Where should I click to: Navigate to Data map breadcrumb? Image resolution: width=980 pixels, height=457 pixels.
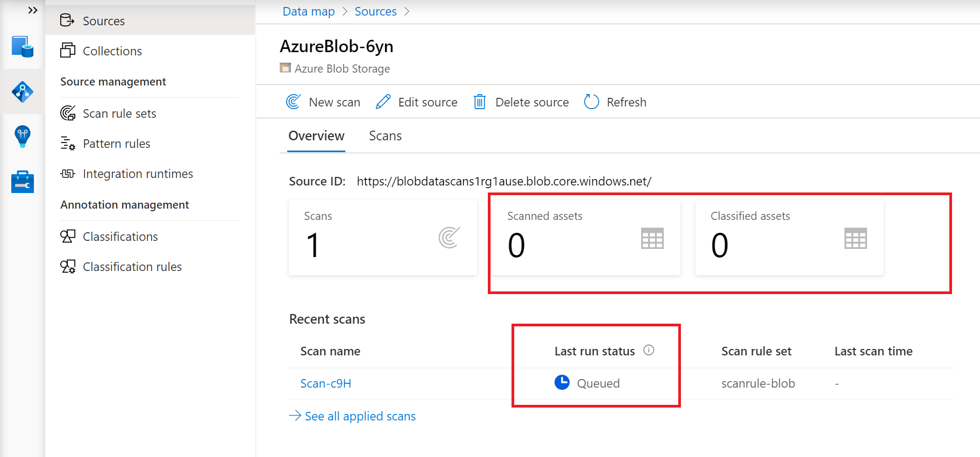(309, 11)
